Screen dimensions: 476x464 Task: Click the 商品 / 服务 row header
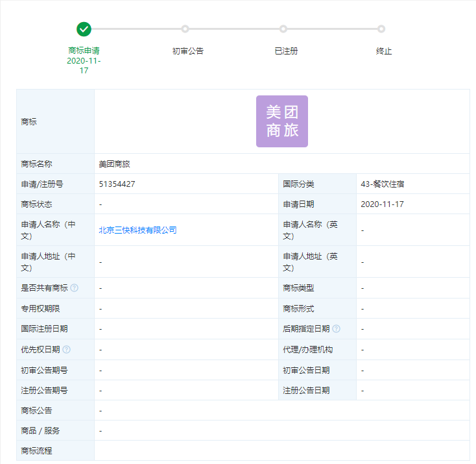pos(40,431)
